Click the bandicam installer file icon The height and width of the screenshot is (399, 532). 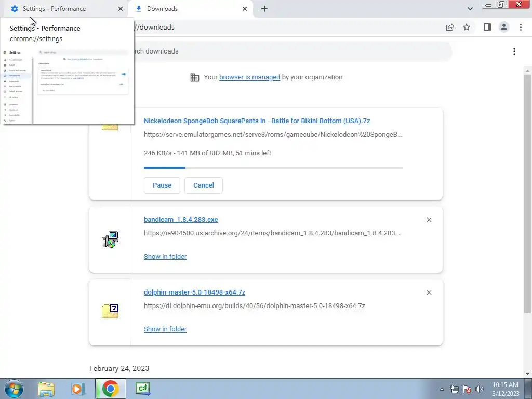pos(110,240)
